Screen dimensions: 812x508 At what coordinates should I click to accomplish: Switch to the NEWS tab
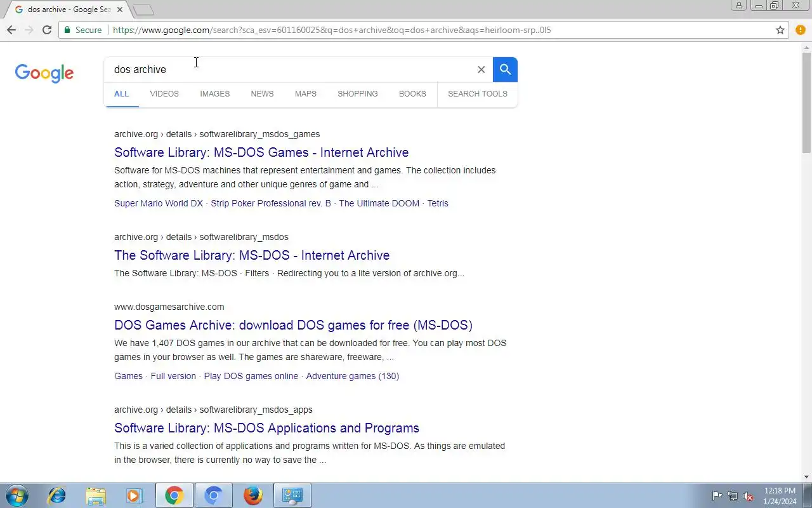[262, 94]
